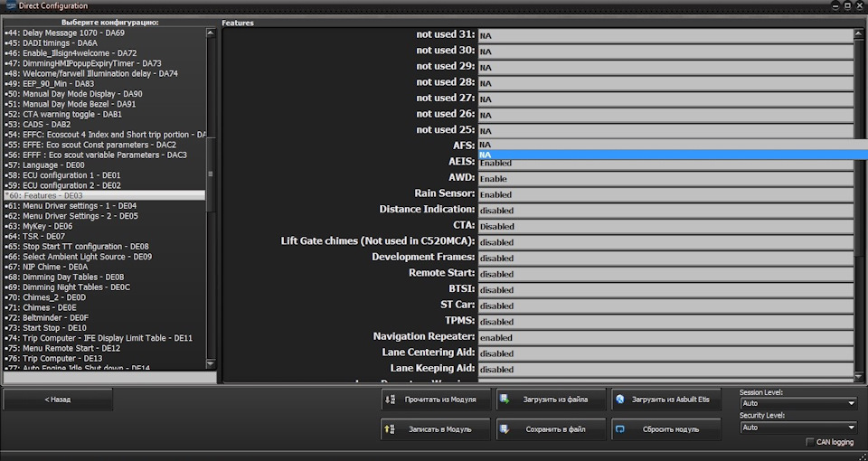
Task: Click Прочитать из Модуля button
Action: 436,399
